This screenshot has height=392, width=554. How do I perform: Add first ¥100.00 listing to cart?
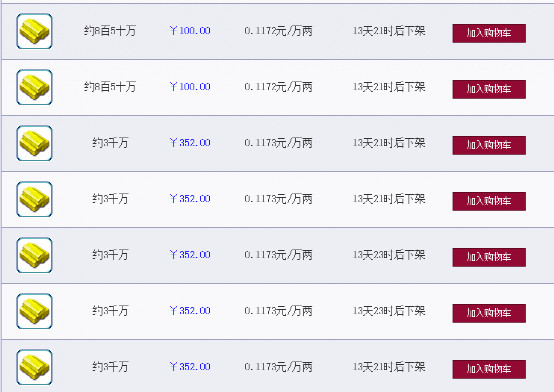(x=489, y=33)
